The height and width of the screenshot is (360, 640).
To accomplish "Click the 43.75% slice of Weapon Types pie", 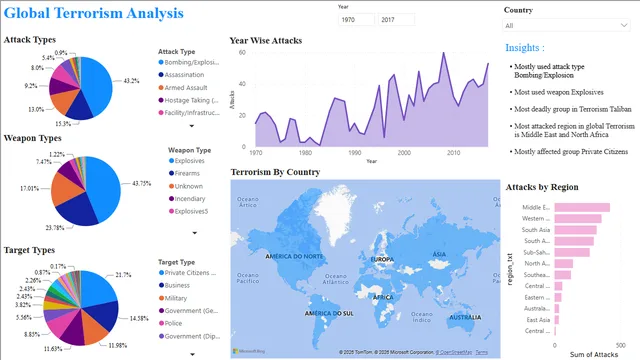I will pos(105,188).
